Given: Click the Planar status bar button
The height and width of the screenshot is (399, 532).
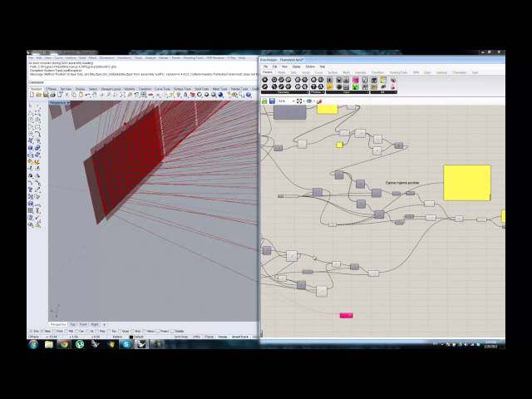Looking at the screenshot, I should (209, 337).
